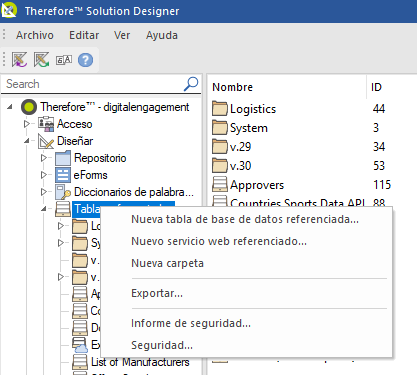Click the Diseñar ruler icon
Screen dimensions: 417x375
[46, 141]
